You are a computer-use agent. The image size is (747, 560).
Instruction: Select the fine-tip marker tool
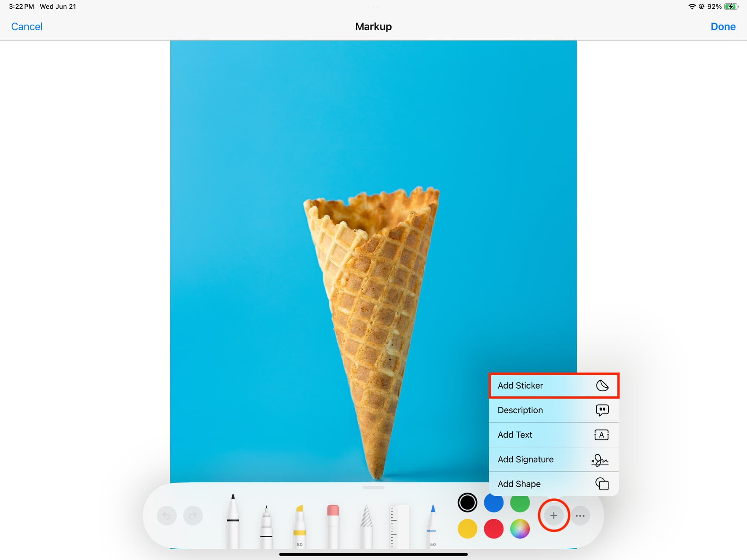(x=266, y=527)
